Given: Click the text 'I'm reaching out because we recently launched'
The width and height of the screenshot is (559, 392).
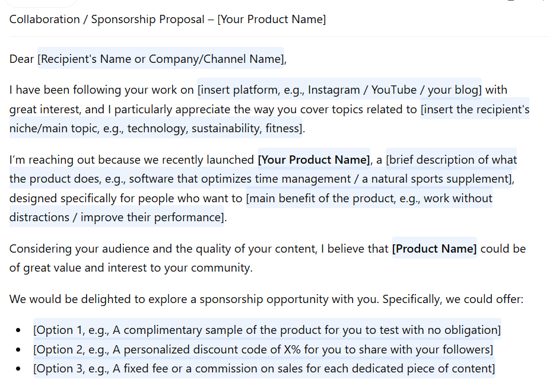Looking at the screenshot, I should [x=132, y=160].
